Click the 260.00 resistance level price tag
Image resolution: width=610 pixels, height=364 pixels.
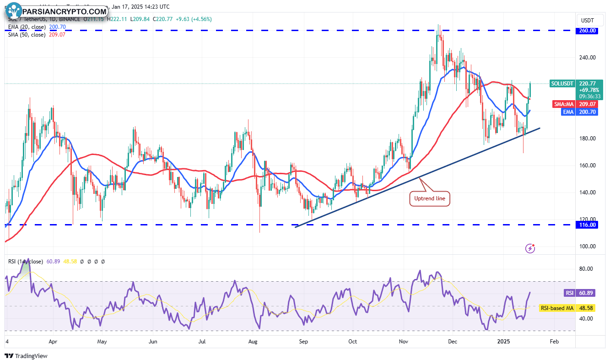pos(588,31)
